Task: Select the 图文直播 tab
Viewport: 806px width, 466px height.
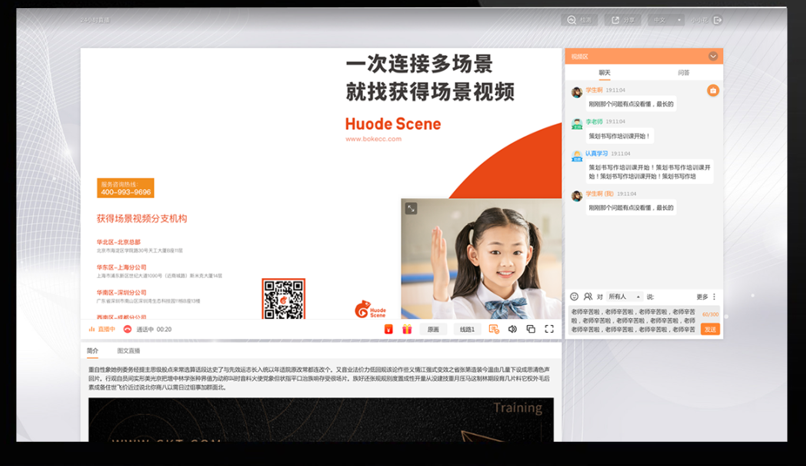Action: pyautogui.click(x=129, y=351)
